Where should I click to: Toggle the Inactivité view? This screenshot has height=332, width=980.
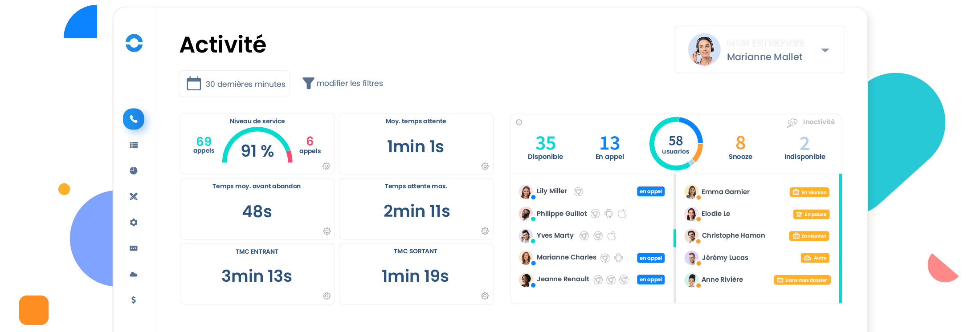pos(811,122)
